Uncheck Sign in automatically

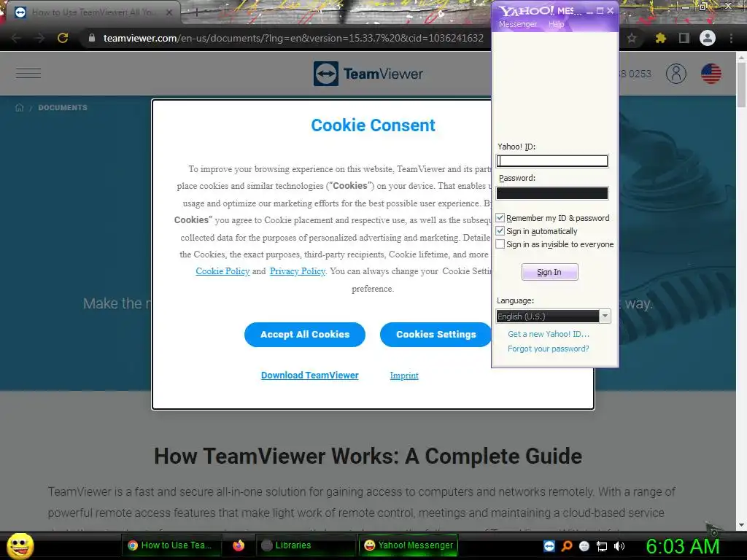tap(500, 231)
